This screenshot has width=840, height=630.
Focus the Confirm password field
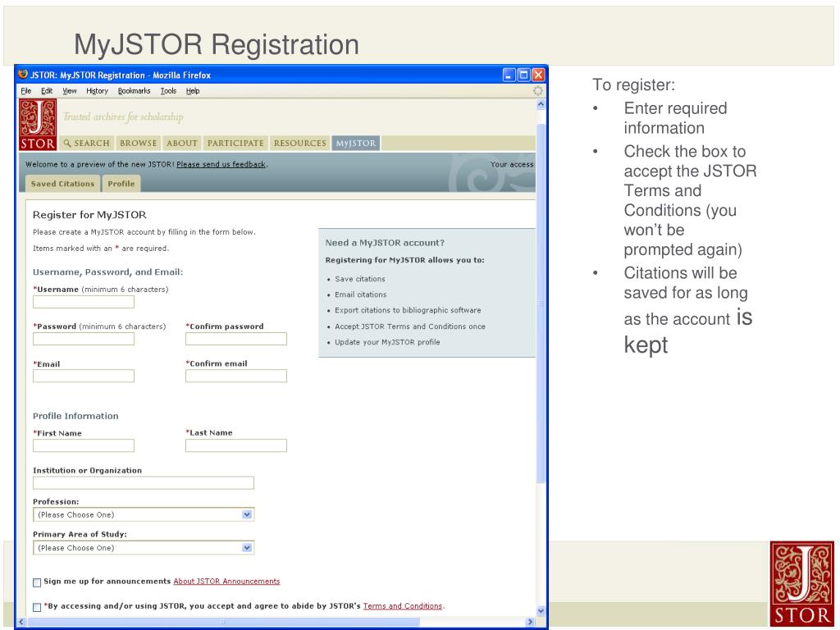click(236, 339)
